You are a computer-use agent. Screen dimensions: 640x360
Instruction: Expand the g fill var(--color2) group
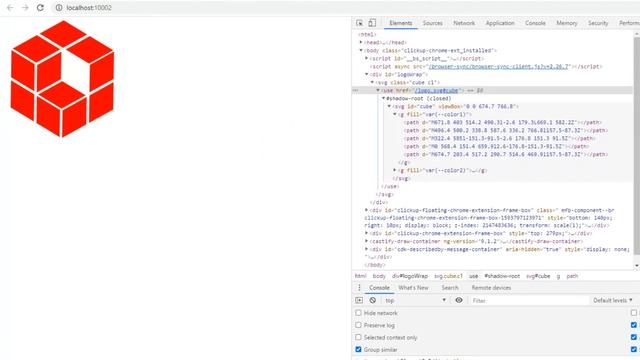click(395, 170)
